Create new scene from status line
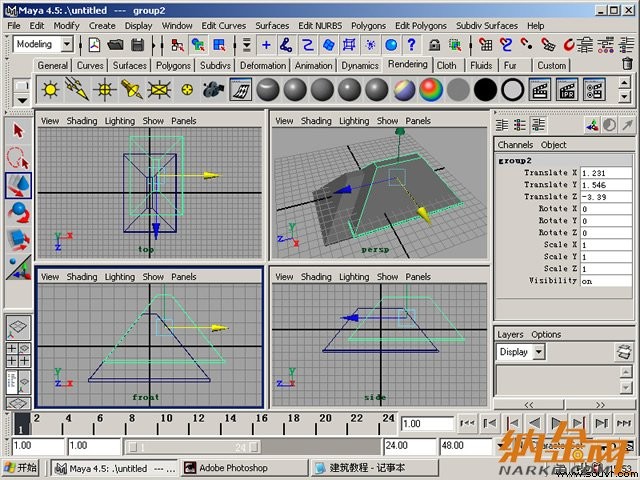This screenshot has width=640, height=480. (x=95, y=44)
